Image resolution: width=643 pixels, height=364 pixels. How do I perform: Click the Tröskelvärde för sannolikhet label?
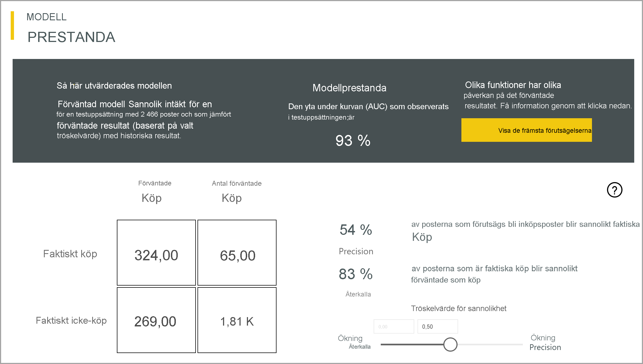[x=459, y=309]
